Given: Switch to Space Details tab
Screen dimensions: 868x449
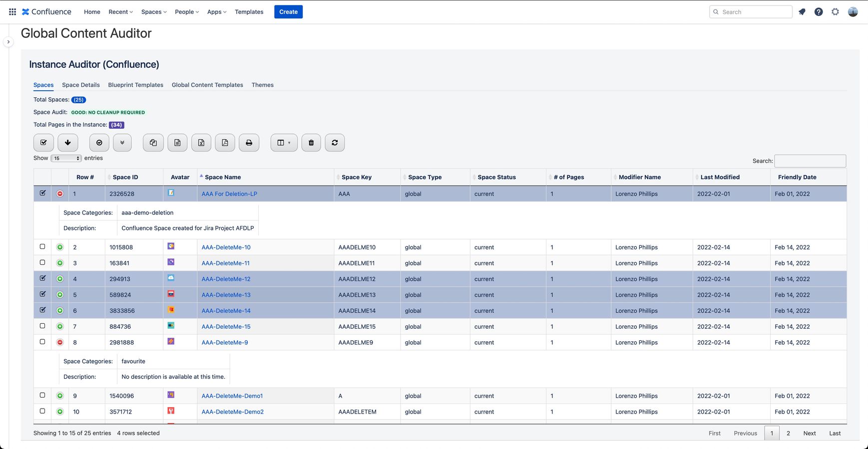Looking at the screenshot, I should click(81, 85).
